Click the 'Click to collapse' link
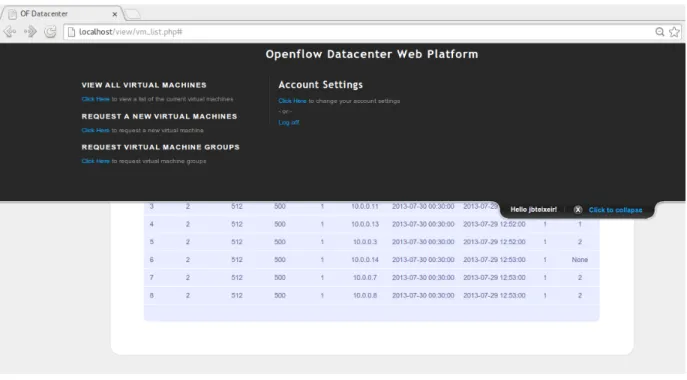The image size is (687, 380). (615, 210)
